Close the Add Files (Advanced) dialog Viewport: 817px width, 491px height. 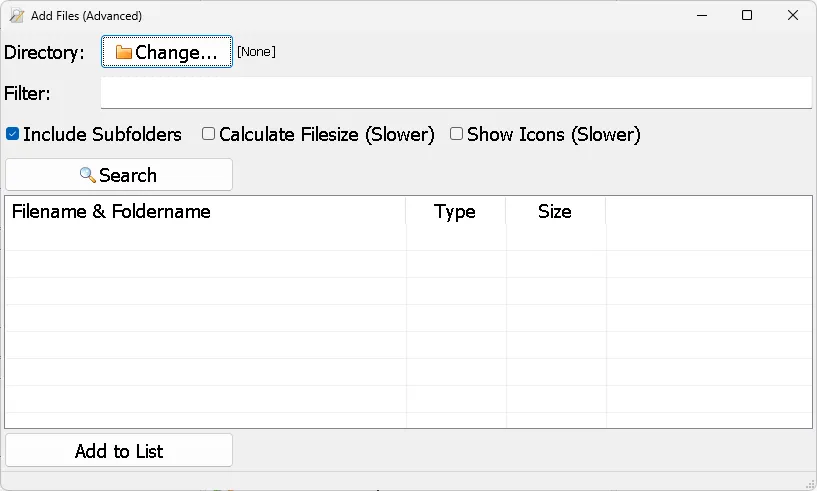tap(793, 16)
